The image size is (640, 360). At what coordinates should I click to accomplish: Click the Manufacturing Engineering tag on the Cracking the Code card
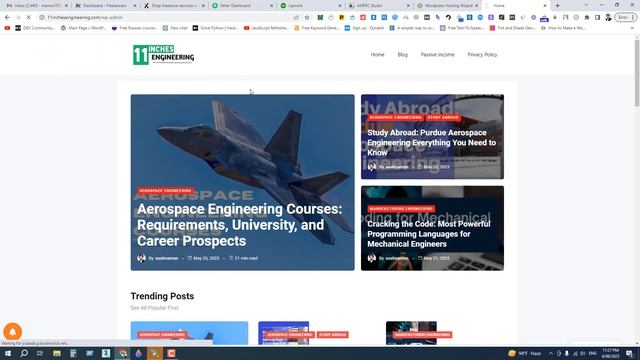[x=401, y=209]
